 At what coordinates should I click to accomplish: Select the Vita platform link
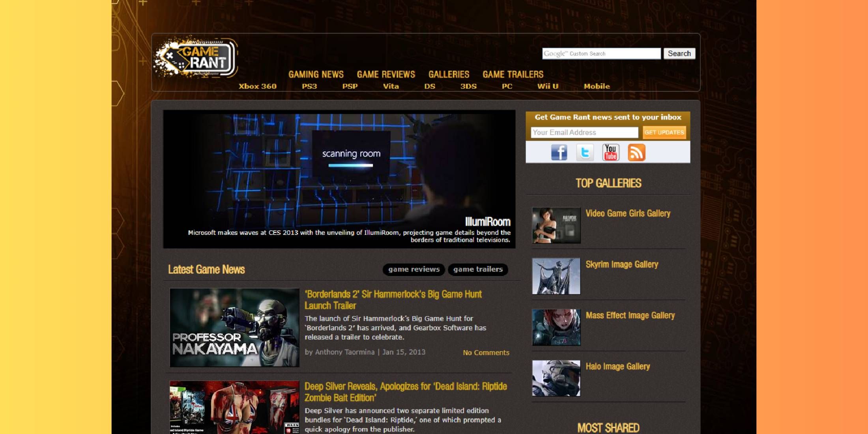pos(391,86)
